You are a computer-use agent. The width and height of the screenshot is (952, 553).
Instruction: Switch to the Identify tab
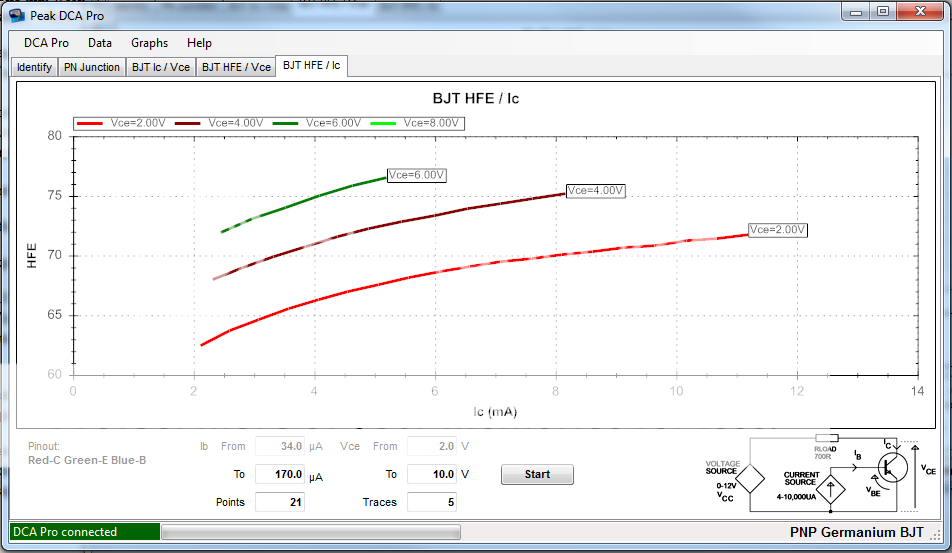tap(34, 67)
